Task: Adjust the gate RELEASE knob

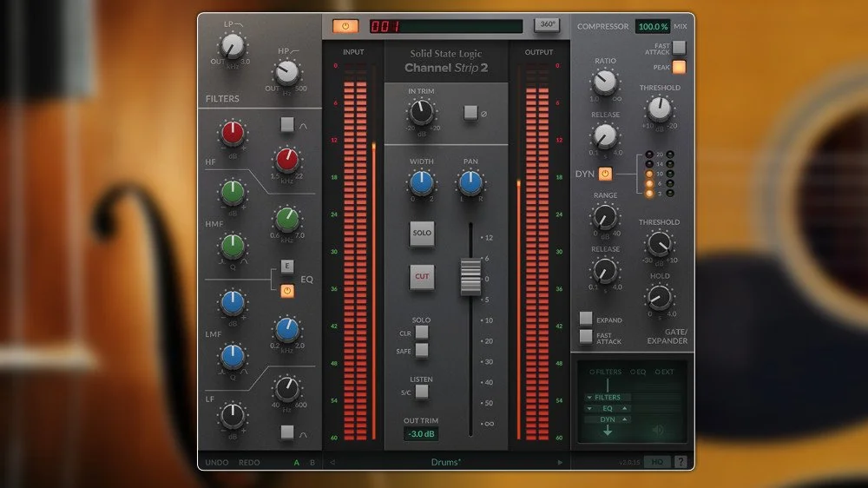Action: [604, 271]
